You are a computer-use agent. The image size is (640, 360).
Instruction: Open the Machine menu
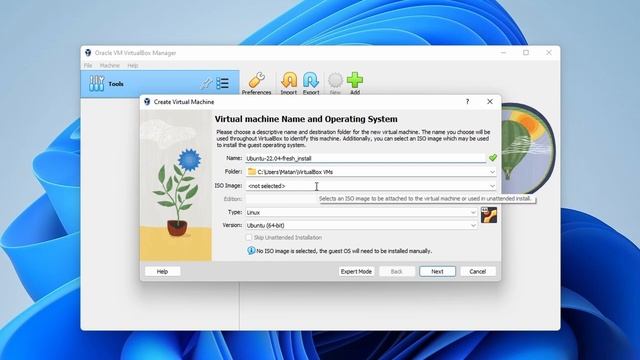(x=109, y=65)
